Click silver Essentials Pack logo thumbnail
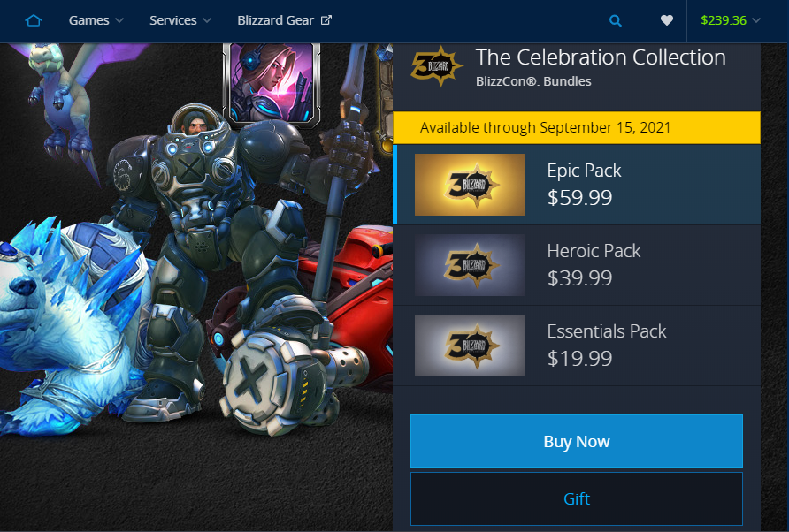Screen dimensions: 789x532 click(470, 346)
